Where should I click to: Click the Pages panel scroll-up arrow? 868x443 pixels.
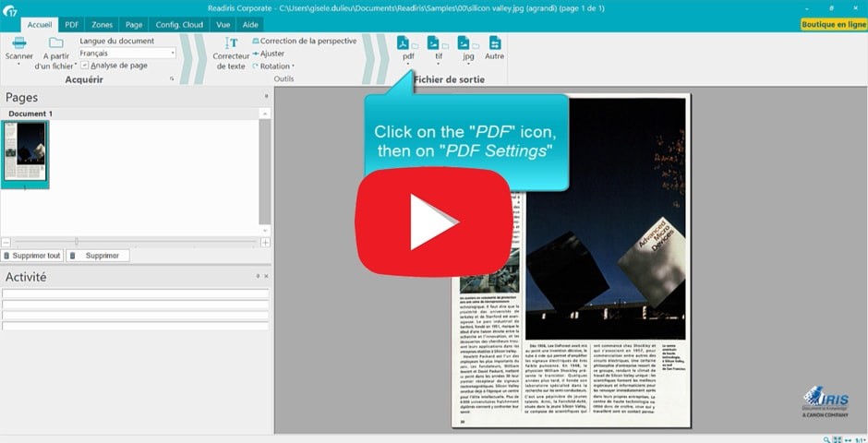[265, 114]
